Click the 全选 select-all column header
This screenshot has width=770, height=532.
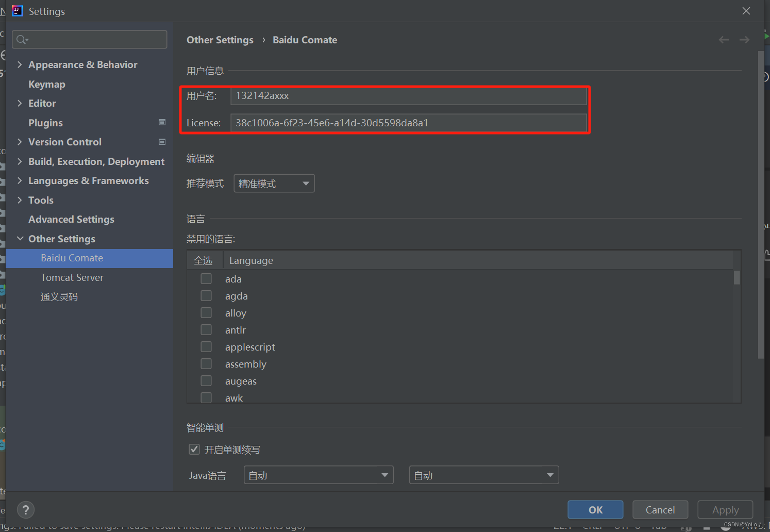click(203, 260)
